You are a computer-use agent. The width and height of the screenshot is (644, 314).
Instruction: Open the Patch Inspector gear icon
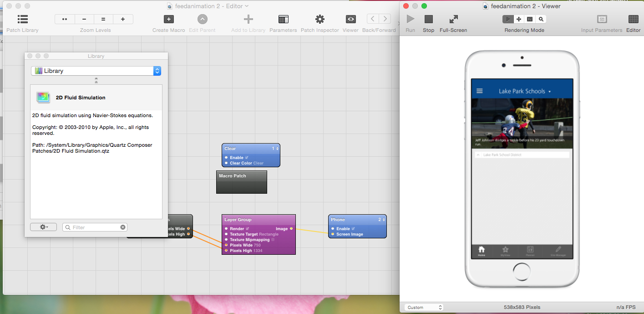point(320,19)
